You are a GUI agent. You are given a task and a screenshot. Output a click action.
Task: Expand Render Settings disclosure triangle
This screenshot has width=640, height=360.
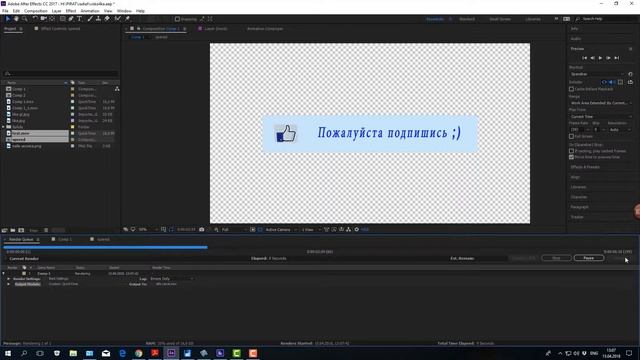tap(9, 279)
